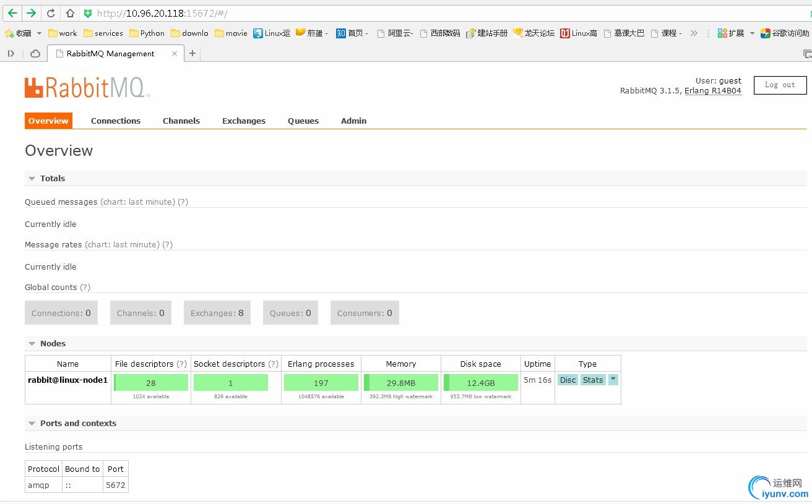Close the RabbitMQ Management tab
Screen dimensions: 812x504
pyautogui.click(x=175, y=54)
